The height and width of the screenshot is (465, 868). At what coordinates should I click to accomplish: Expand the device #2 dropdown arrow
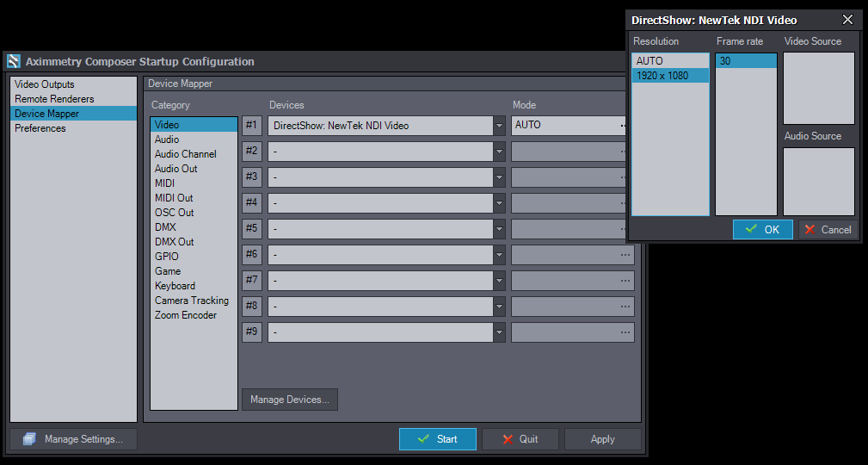pos(499,152)
